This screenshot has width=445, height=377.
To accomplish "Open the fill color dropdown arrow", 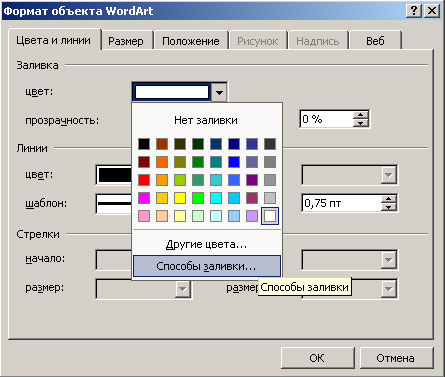I will pos(219,92).
